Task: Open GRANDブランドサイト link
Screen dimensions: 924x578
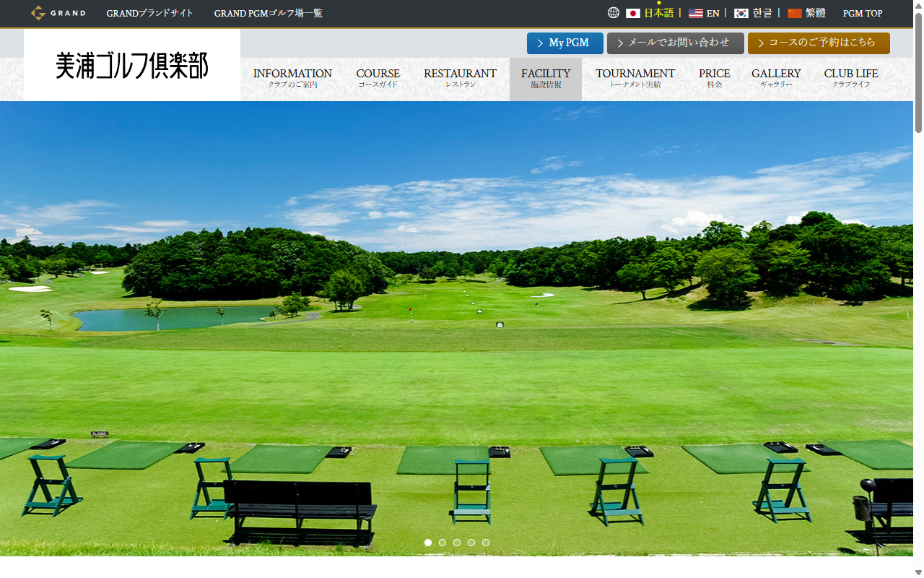Action: pyautogui.click(x=149, y=13)
